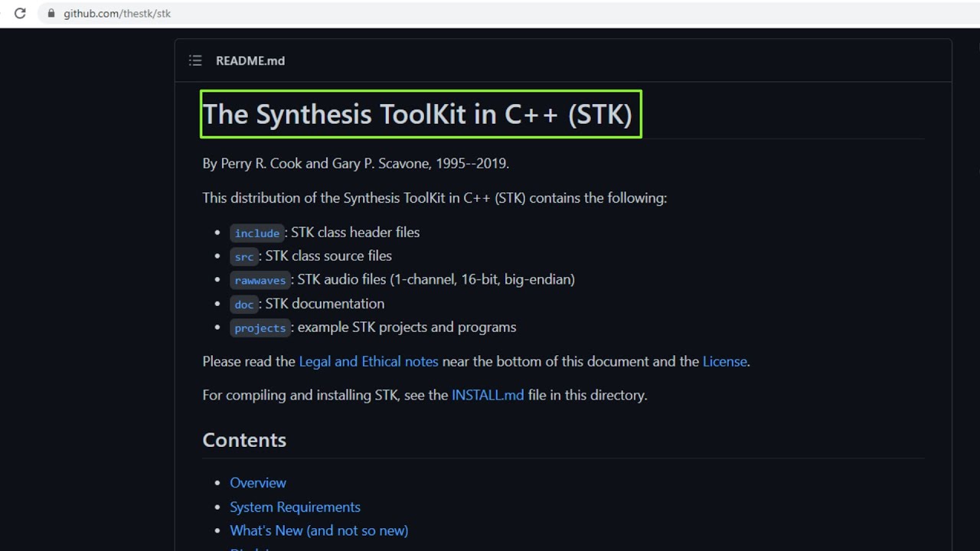Open the Legal and Ethical notes link

coord(368,361)
